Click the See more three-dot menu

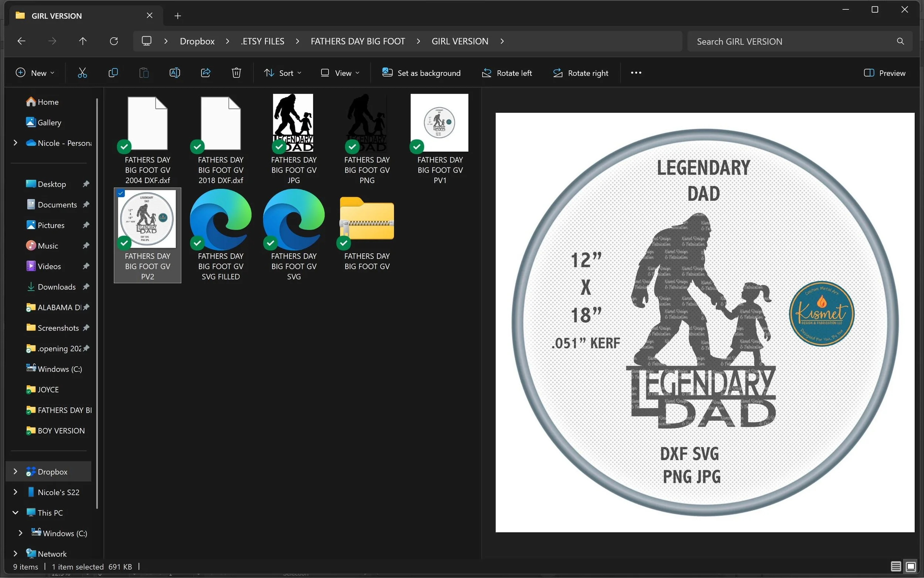pyautogui.click(x=636, y=72)
